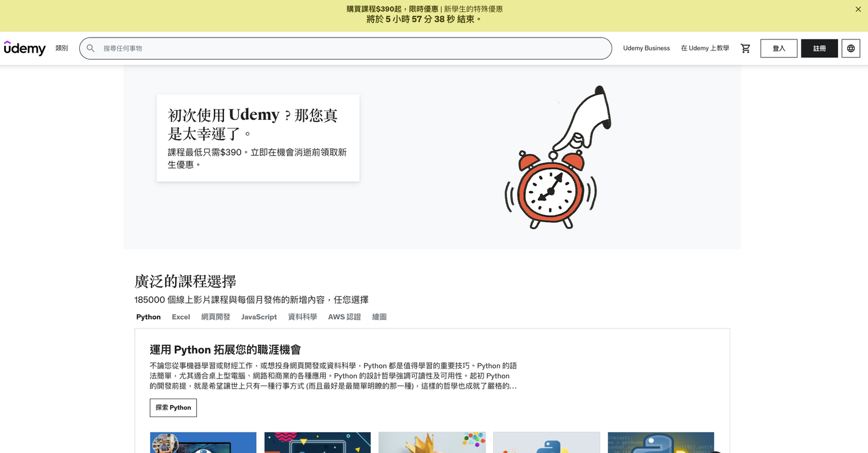Focus the 搜尋任何事物 search field
Screen dimensions: 868x453
[x=345, y=49]
